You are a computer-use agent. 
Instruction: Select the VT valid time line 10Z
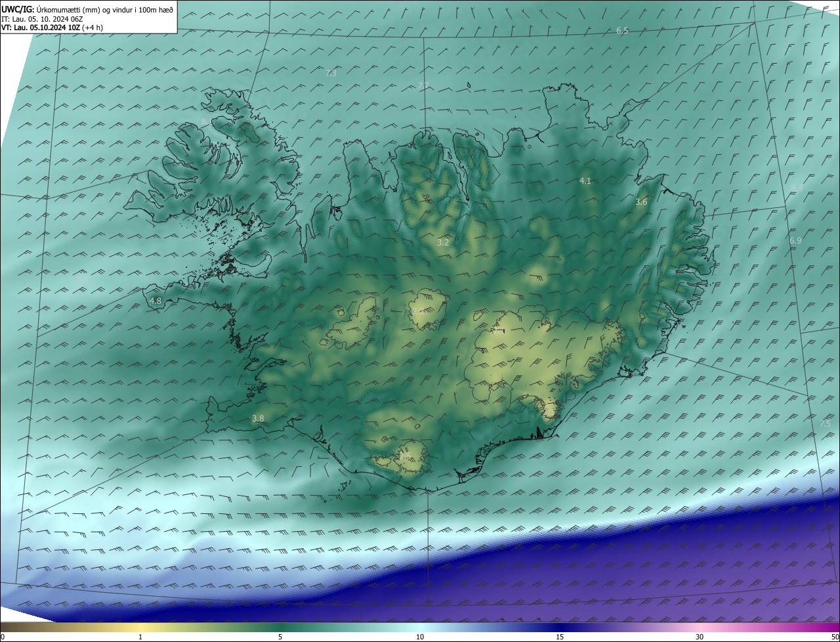pos(52,28)
